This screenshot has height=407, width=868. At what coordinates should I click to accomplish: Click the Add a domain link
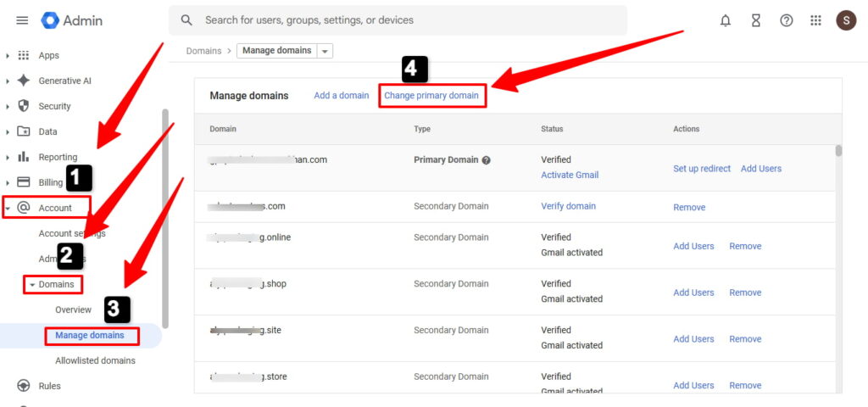coord(341,96)
